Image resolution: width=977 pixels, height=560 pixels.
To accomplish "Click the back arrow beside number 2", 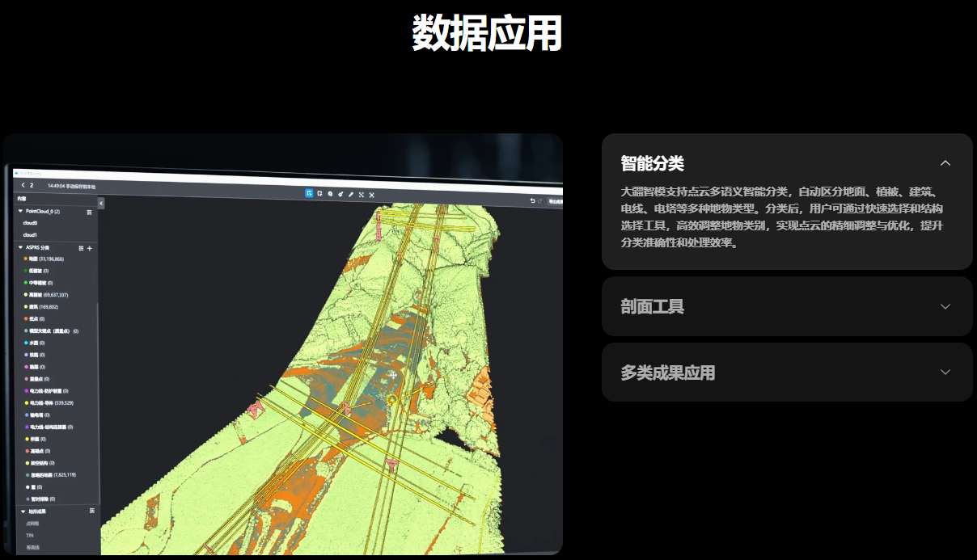I will [x=23, y=185].
